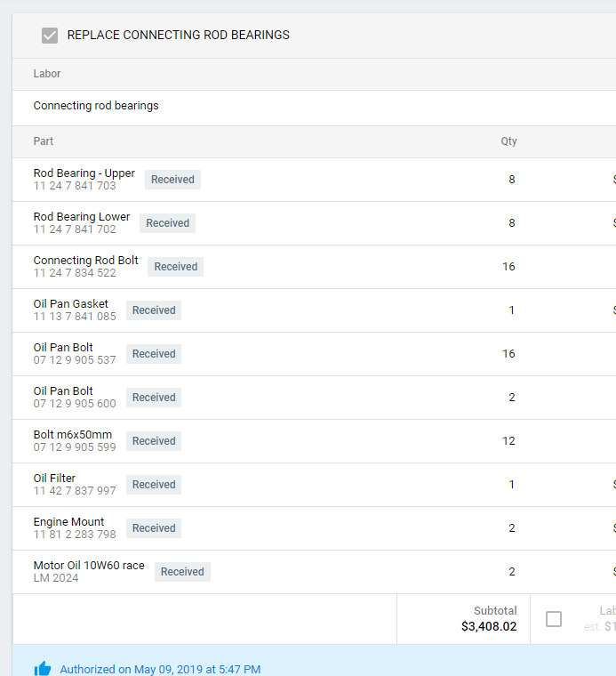Click the thumbs-up authorized icon
This screenshot has height=676, width=616.
tap(43, 669)
